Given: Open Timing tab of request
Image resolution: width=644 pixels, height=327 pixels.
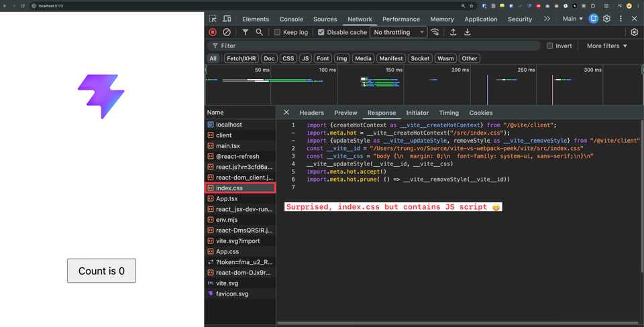Looking at the screenshot, I should [x=449, y=113].
